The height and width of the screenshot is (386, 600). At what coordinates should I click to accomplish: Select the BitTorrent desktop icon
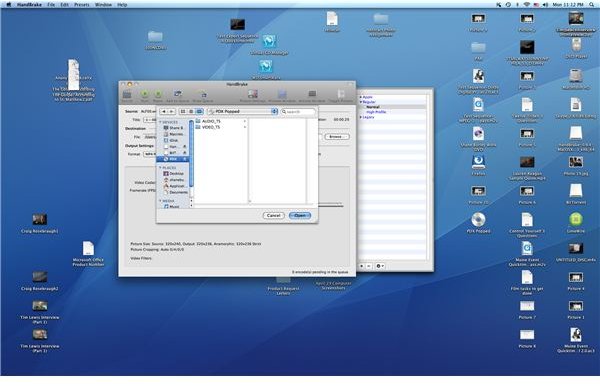point(576,194)
